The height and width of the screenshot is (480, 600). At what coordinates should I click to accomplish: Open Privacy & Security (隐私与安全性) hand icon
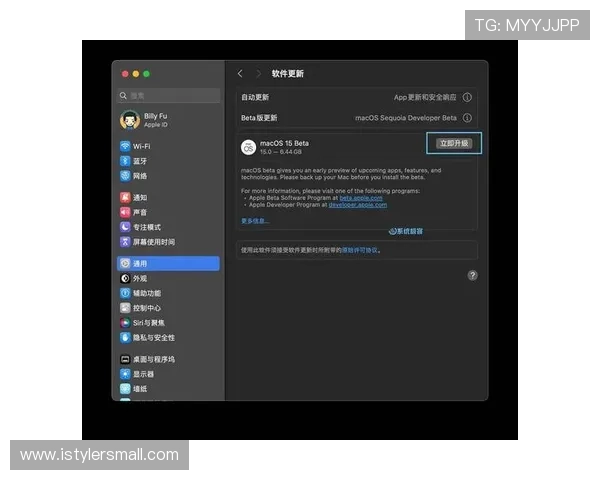click(x=125, y=338)
